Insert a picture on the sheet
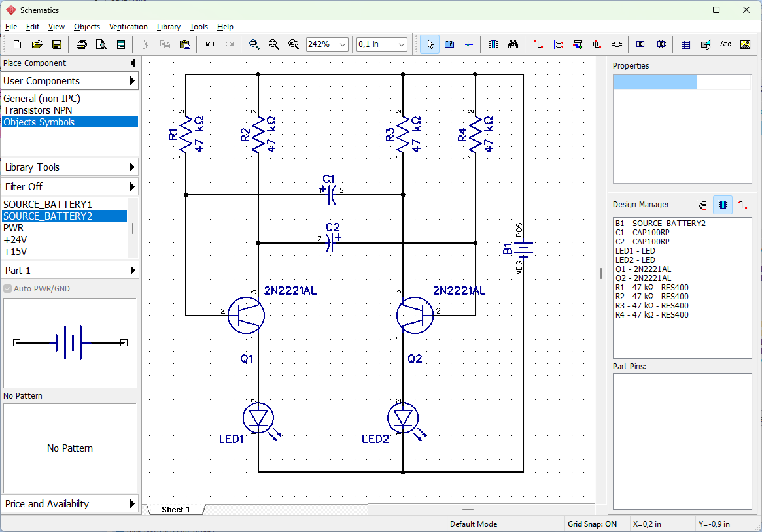This screenshot has width=762, height=532. click(x=745, y=44)
